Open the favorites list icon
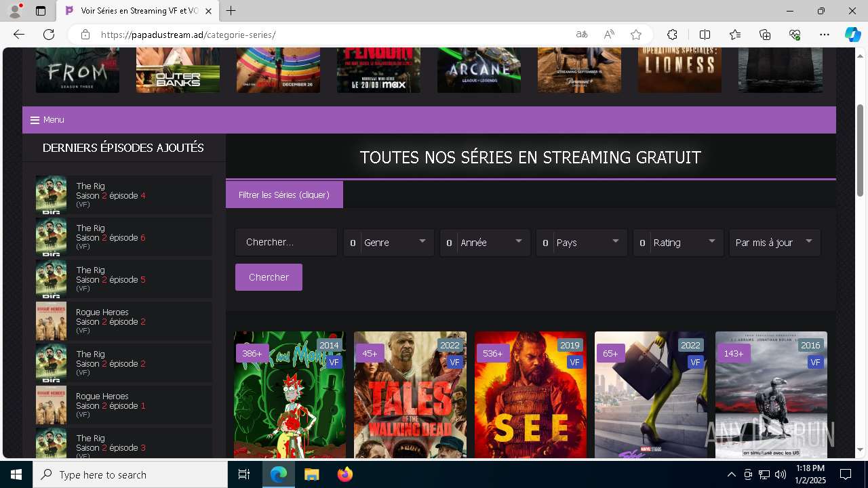 pos(735,35)
